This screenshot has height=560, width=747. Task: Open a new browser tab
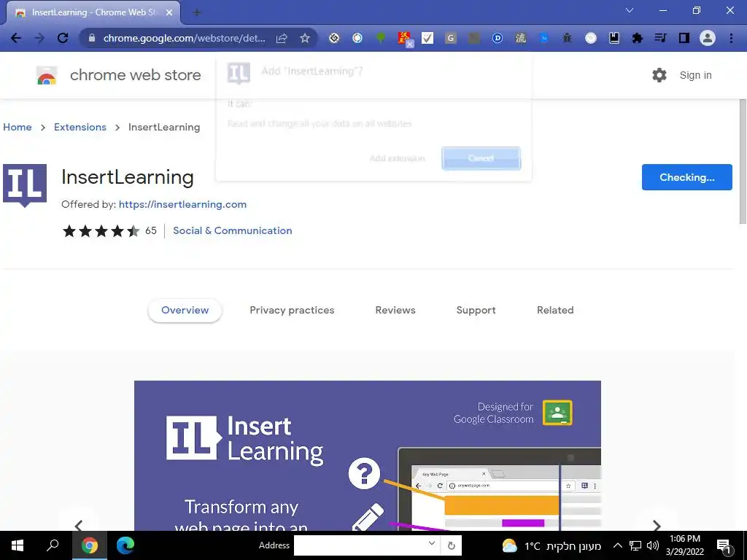click(x=197, y=13)
